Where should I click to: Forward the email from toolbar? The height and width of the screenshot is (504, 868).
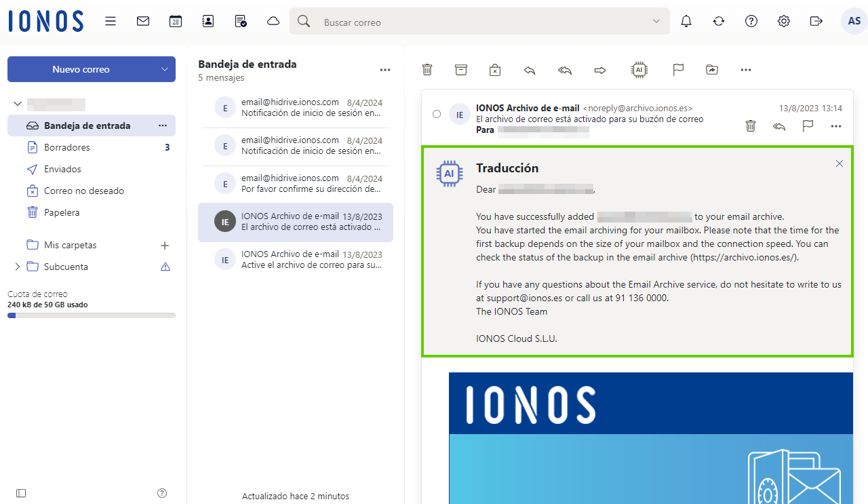coord(600,69)
